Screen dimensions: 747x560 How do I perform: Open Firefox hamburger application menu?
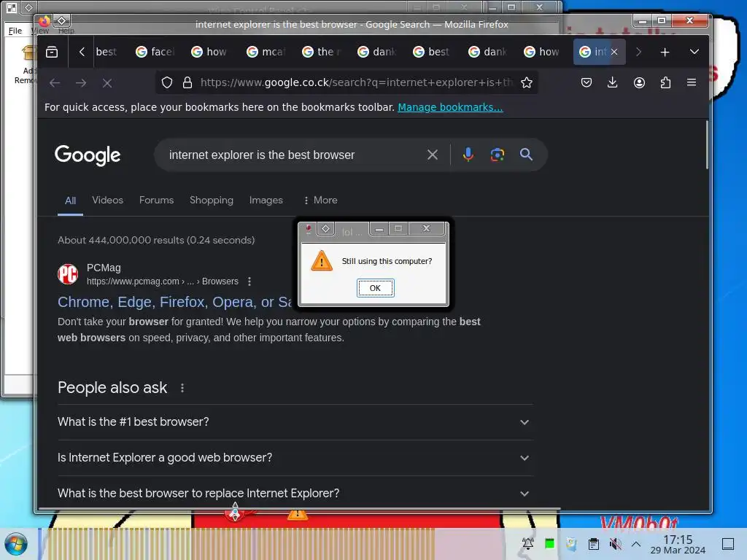692,82
